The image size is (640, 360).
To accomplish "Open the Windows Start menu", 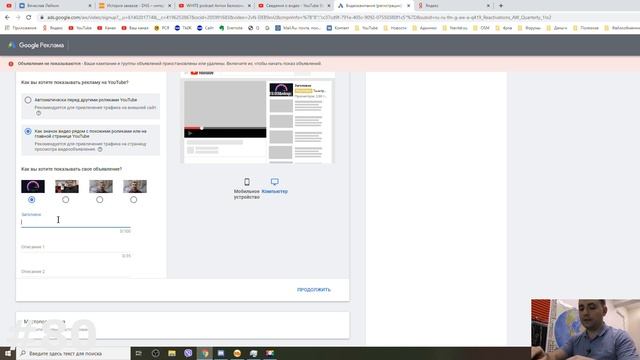I will [x=8, y=353].
